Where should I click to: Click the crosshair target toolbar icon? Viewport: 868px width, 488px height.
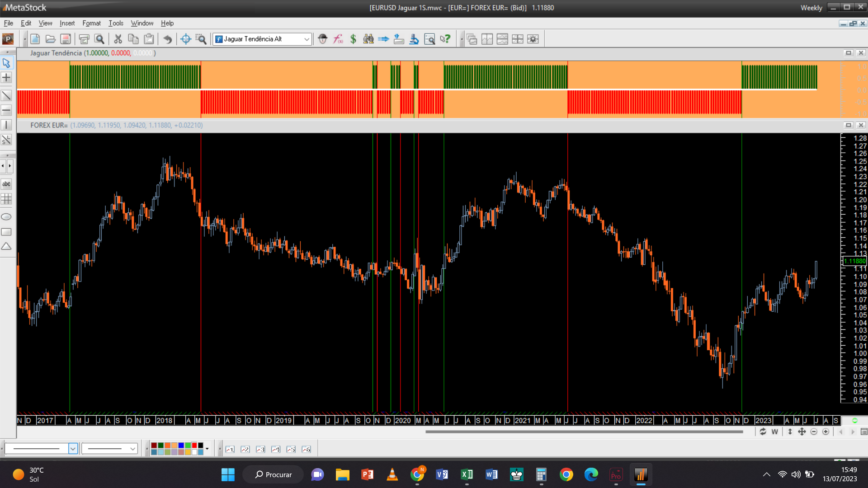pos(185,39)
